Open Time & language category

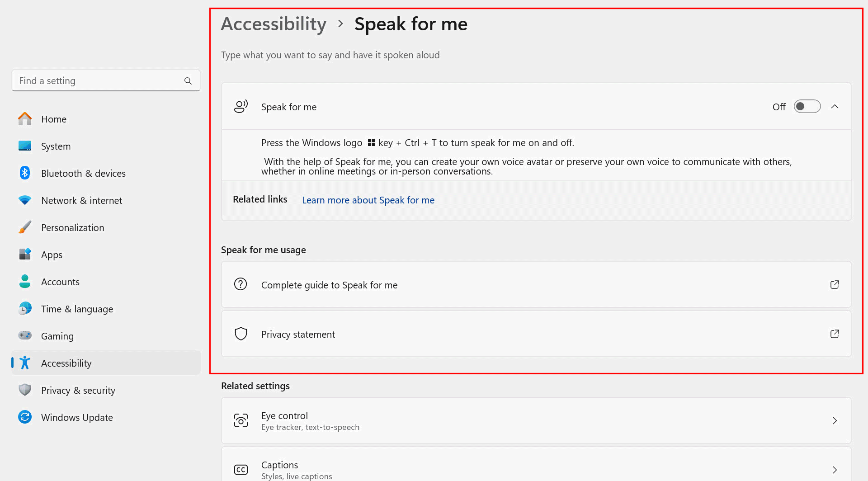pos(106,309)
